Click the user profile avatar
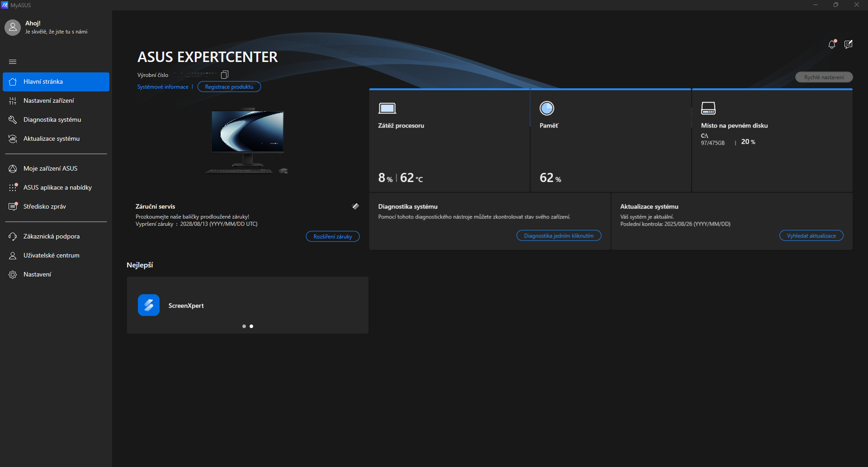Image resolution: width=868 pixels, height=467 pixels. pos(13,27)
